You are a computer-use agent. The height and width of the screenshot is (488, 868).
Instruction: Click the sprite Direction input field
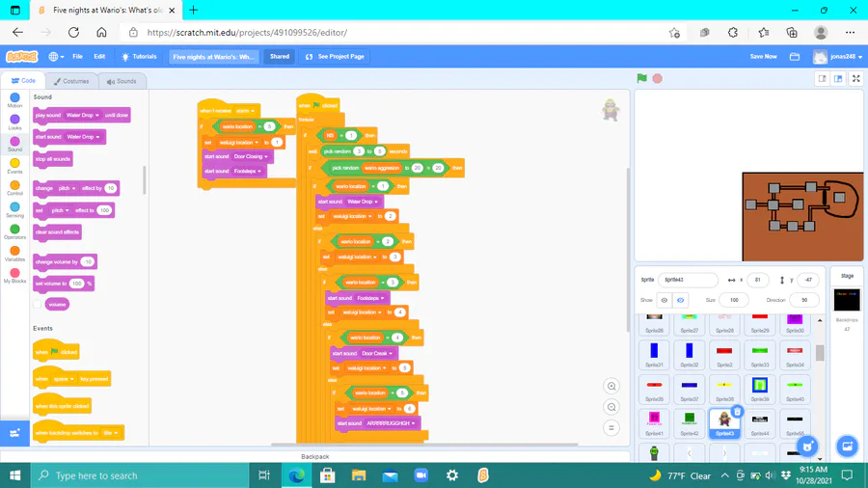tap(804, 300)
